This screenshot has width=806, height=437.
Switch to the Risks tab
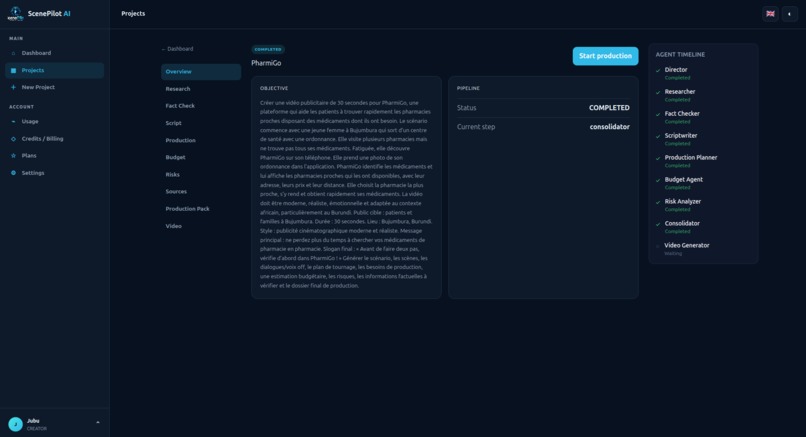point(201,175)
